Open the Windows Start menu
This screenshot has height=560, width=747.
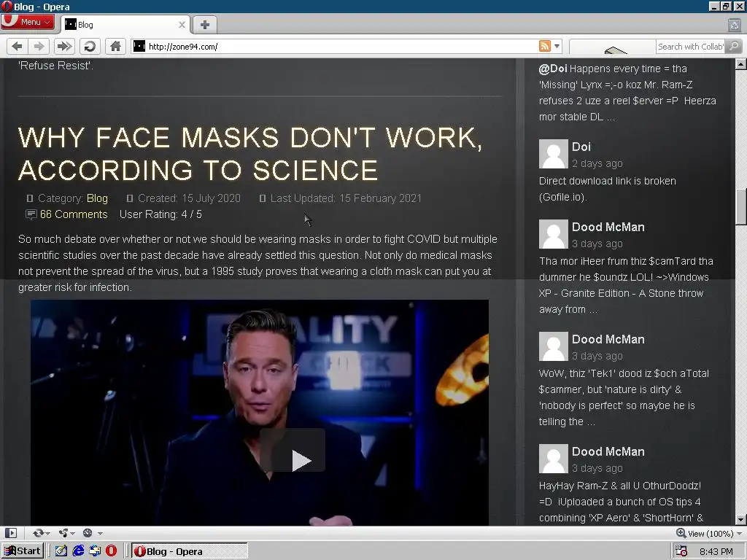(x=23, y=551)
